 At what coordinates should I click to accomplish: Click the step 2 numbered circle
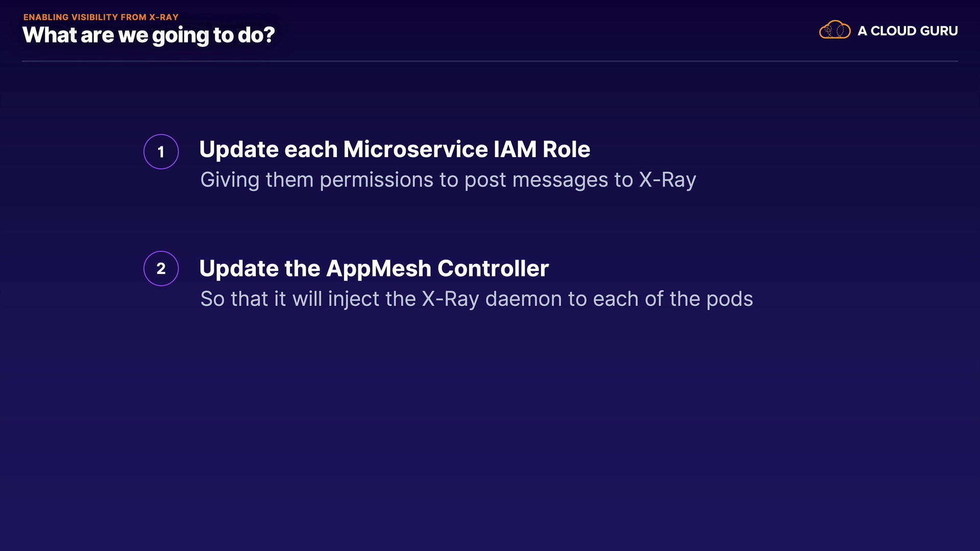161,268
